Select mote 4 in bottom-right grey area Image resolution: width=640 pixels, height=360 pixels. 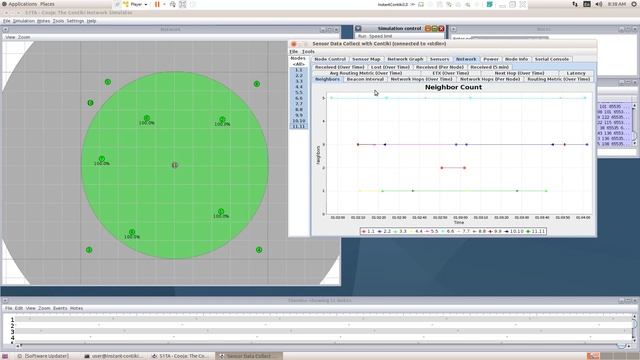click(259, 250)
